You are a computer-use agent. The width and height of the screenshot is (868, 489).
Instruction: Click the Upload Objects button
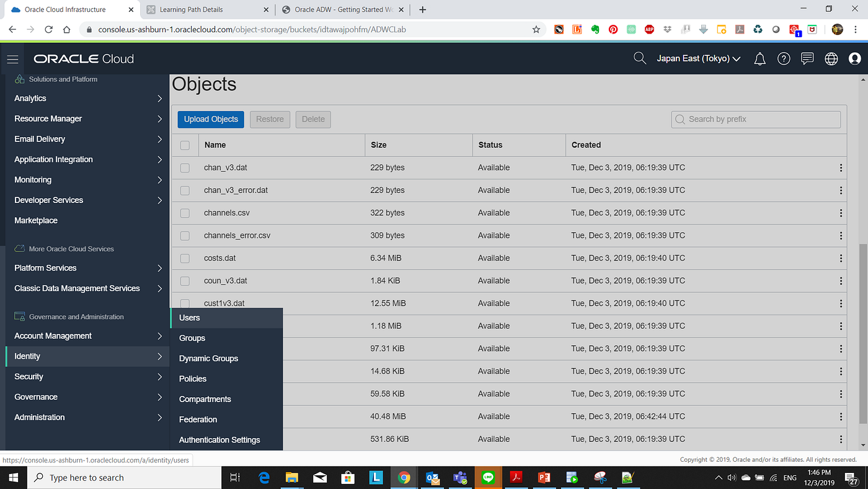(211, 119)
